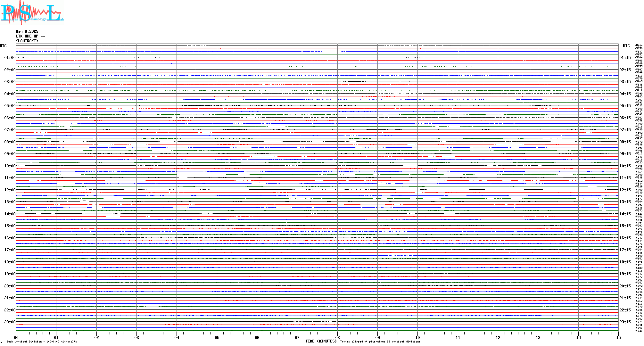Click the minute "10" axis tick label
Image resolution: width=644 pixels, height=346 pixels.
(417, 337)
